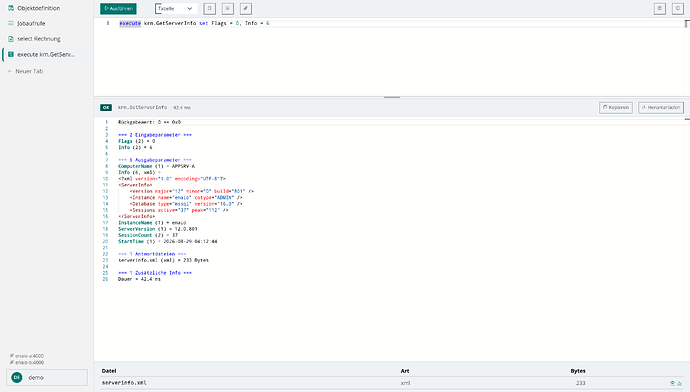Copy the result with the Kopieren button
The image size is (690, 392).
(616, 107)
